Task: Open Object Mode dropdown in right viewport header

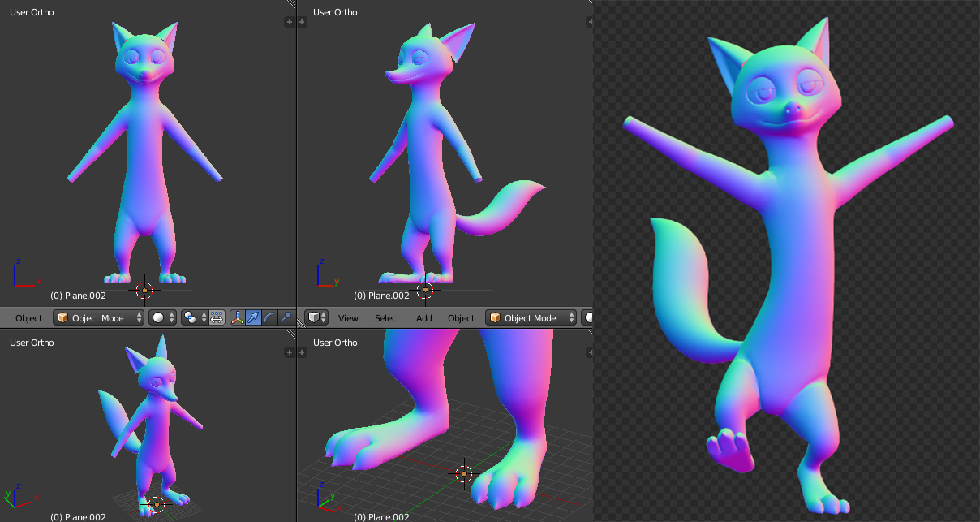Action: 531,317
